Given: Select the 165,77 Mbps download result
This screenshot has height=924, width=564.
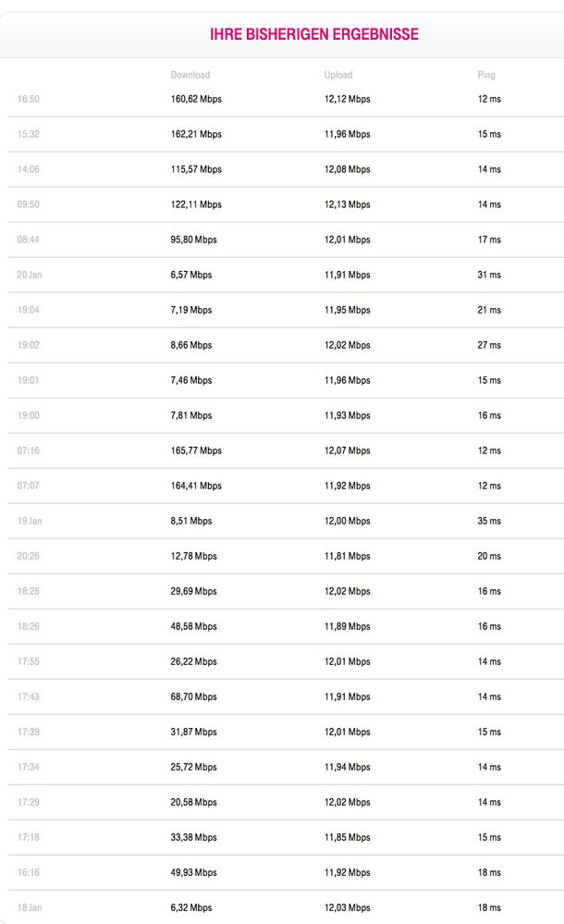Looking at the screenshot, I should point(196,450).
